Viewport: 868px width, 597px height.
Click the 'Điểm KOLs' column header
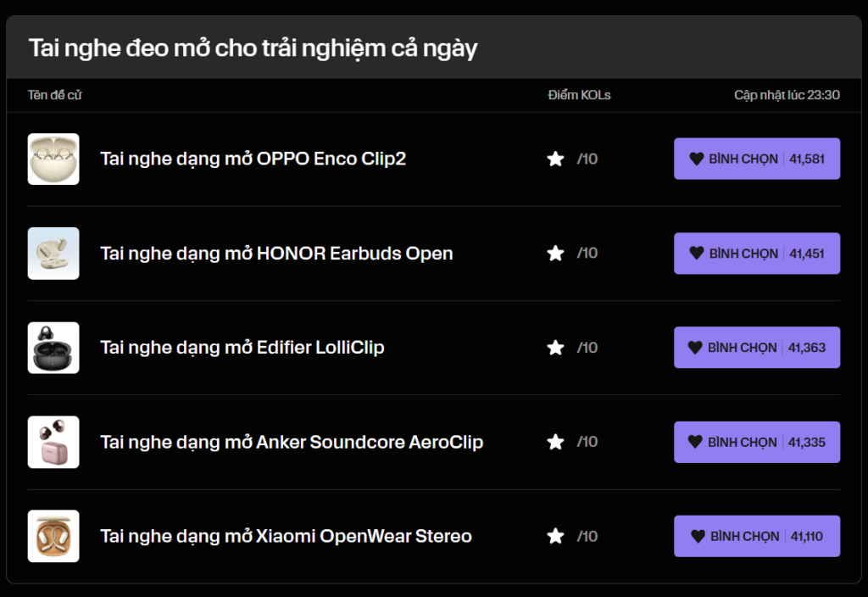tap(579, 95)
